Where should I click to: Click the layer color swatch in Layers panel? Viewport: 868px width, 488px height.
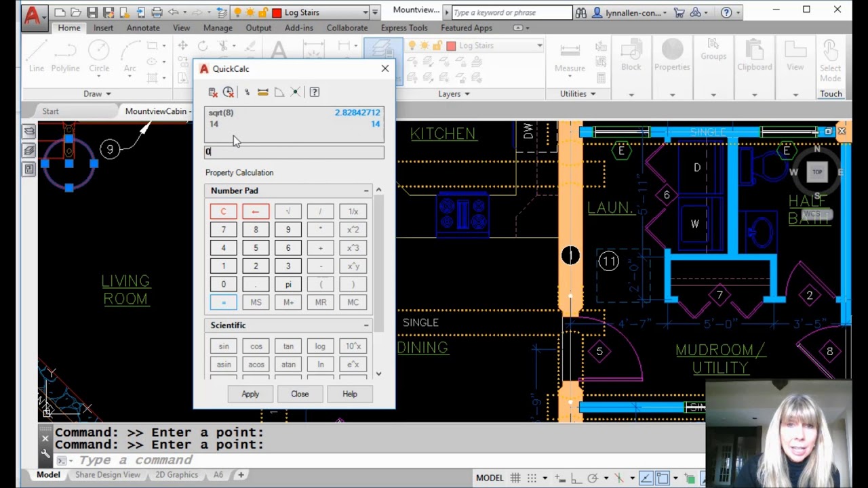pos(451,45)
